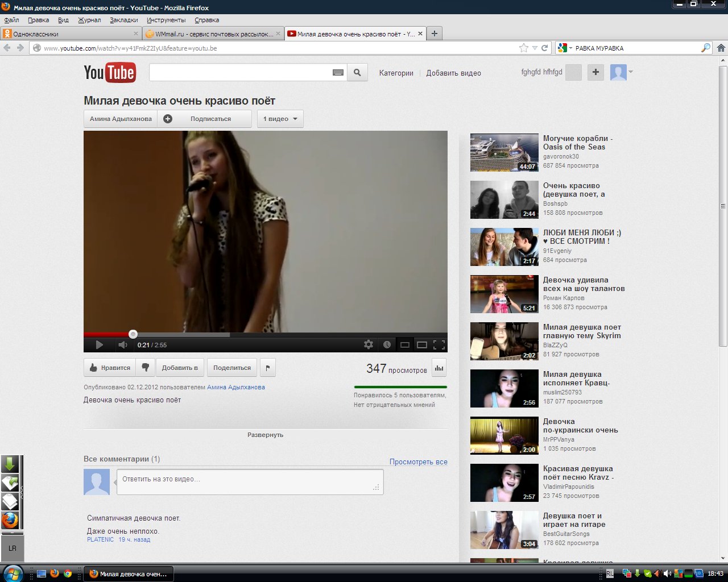728x582 pixels.
Task: Click the 'Добавить в' button
Action: tap(180, 368)
